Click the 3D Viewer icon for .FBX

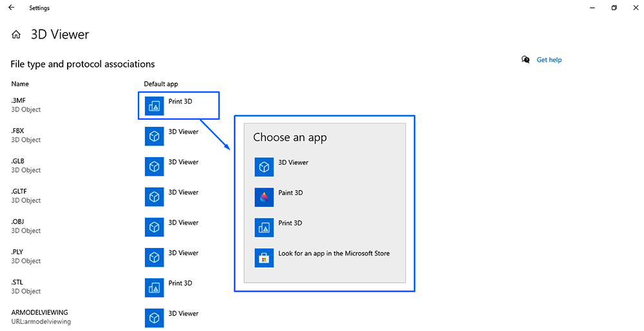tap(155, 137)
